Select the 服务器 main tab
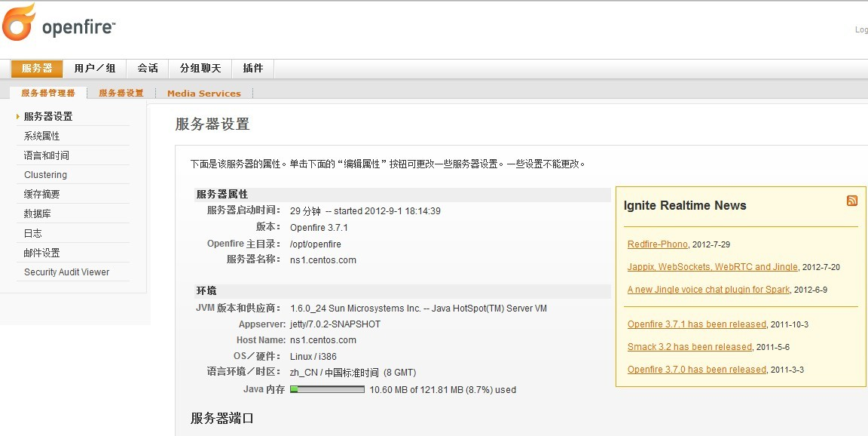Screen dimensions: 868x436 point(37,69)
